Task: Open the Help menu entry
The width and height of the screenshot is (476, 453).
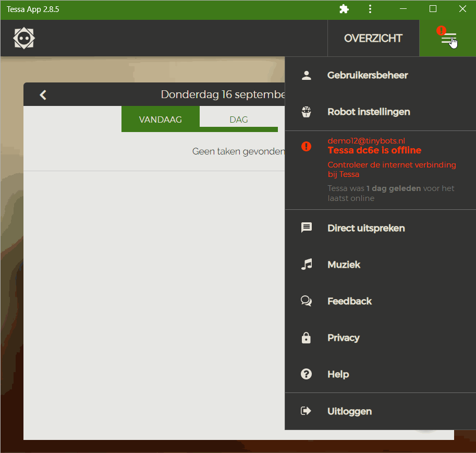Action: point(381,374)
